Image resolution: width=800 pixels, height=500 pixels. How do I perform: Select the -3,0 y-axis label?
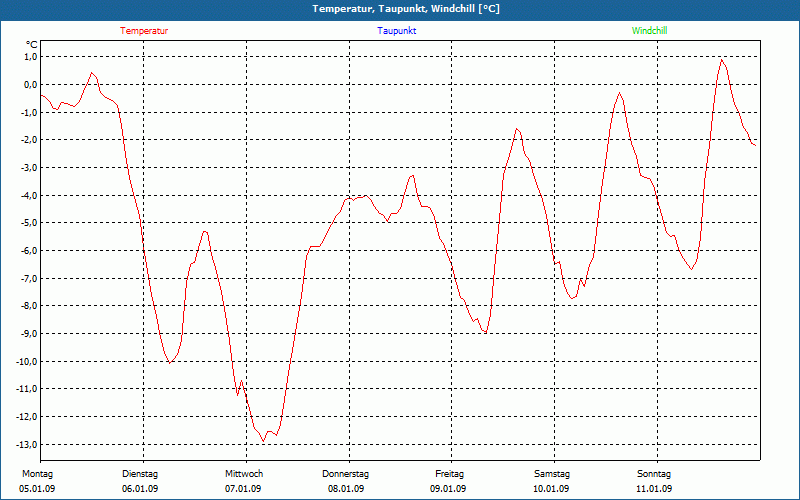click(29, 167)
